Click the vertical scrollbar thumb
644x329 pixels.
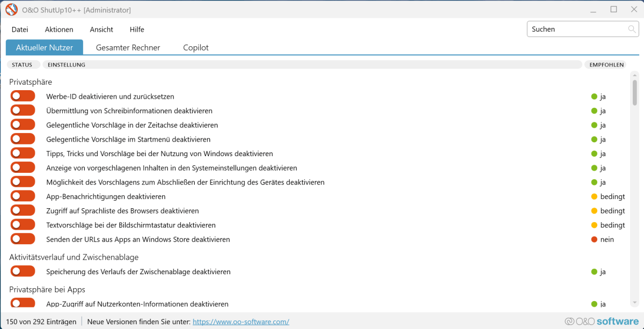click(634, 92)
